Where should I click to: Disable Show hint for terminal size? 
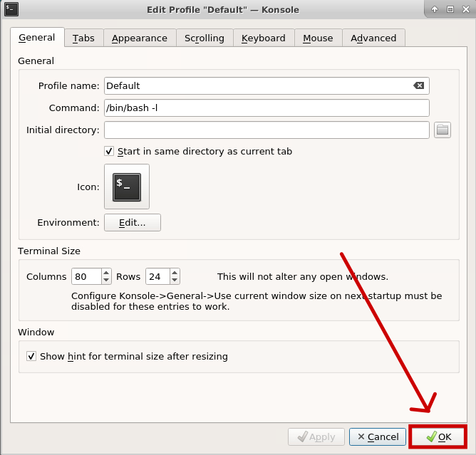point(31,356)
